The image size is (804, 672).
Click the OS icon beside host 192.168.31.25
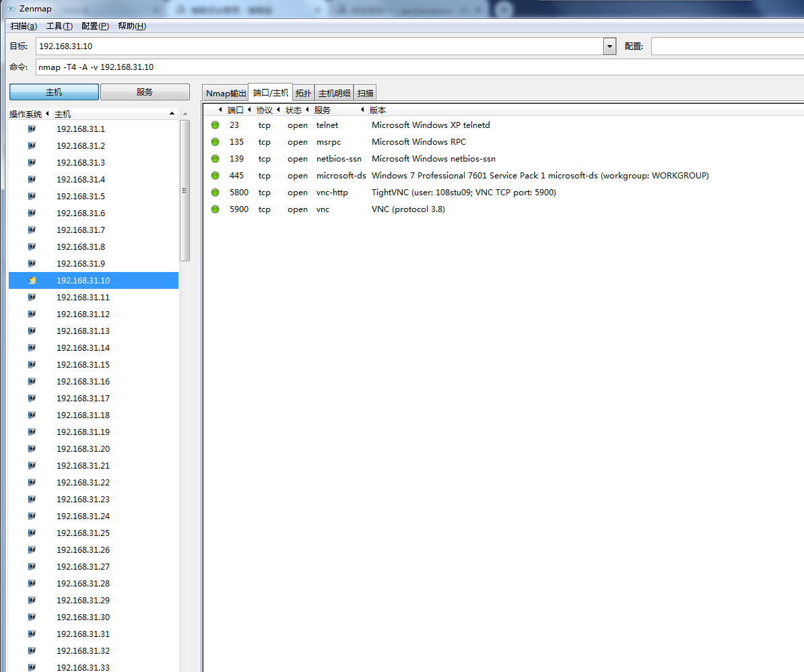point(32,533)
